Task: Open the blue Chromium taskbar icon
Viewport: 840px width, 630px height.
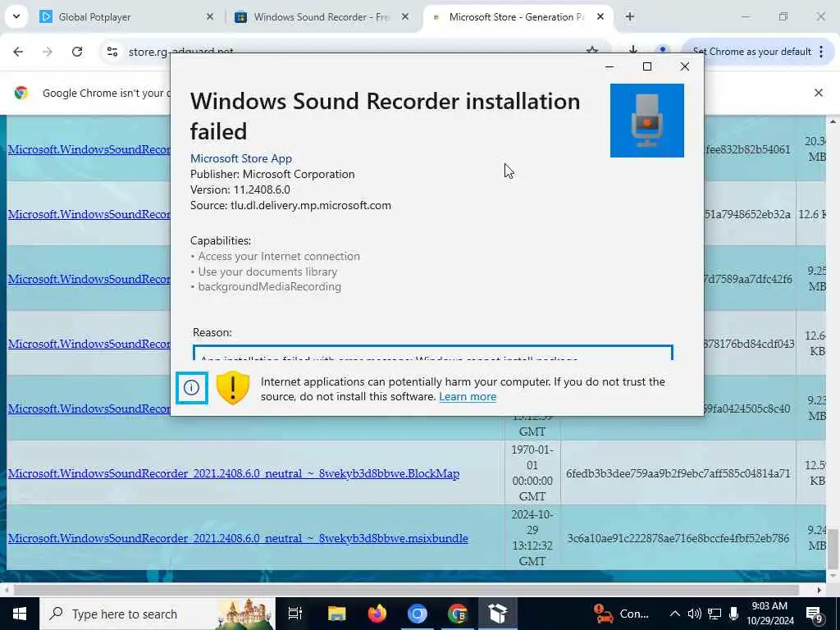Action: [x=418, y=614]
